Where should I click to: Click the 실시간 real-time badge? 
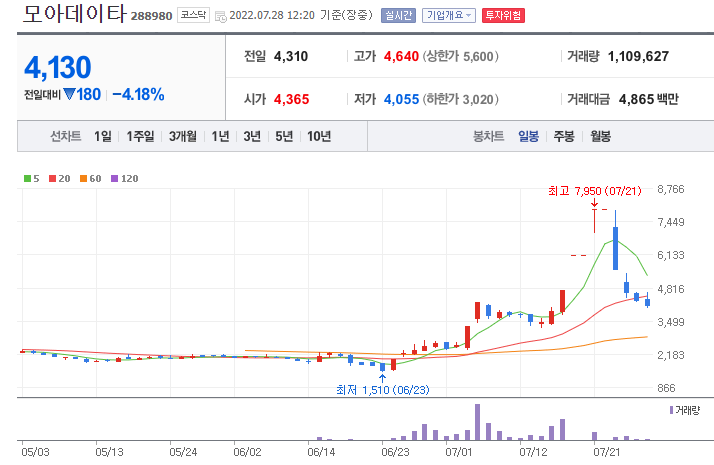(x=398, y=15)
